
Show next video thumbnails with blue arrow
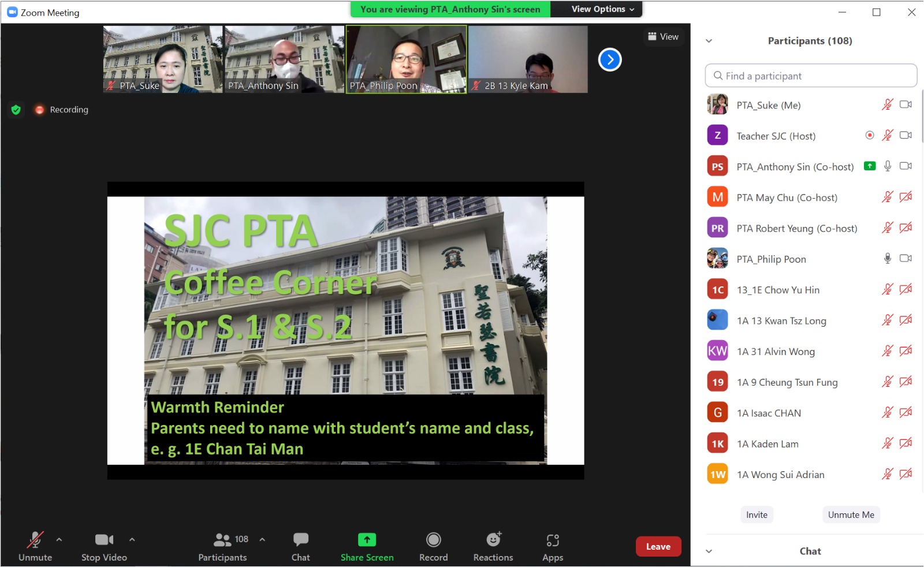point(610,59)
